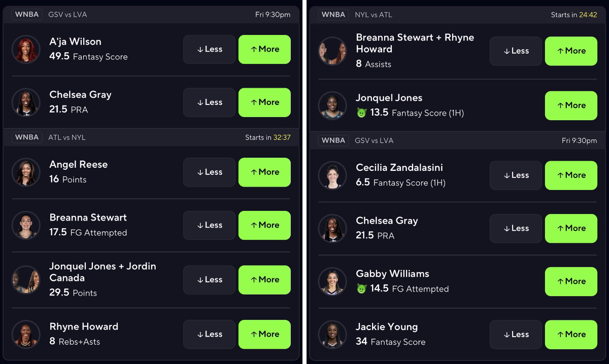609x364 pixels.
Task: Choose Less for Rhyne Howard Rebs+Asts
Action: [x=209, y=335]
